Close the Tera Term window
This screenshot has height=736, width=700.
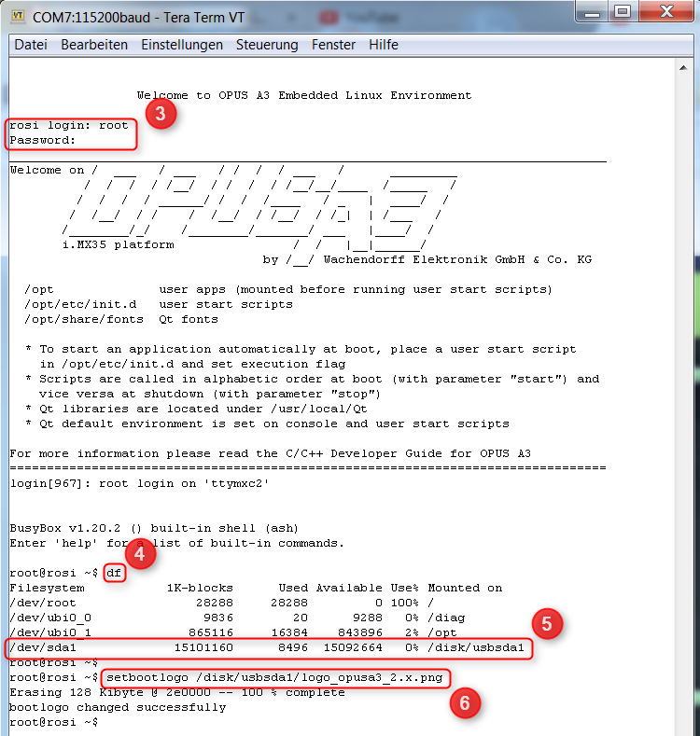[666, 12]
